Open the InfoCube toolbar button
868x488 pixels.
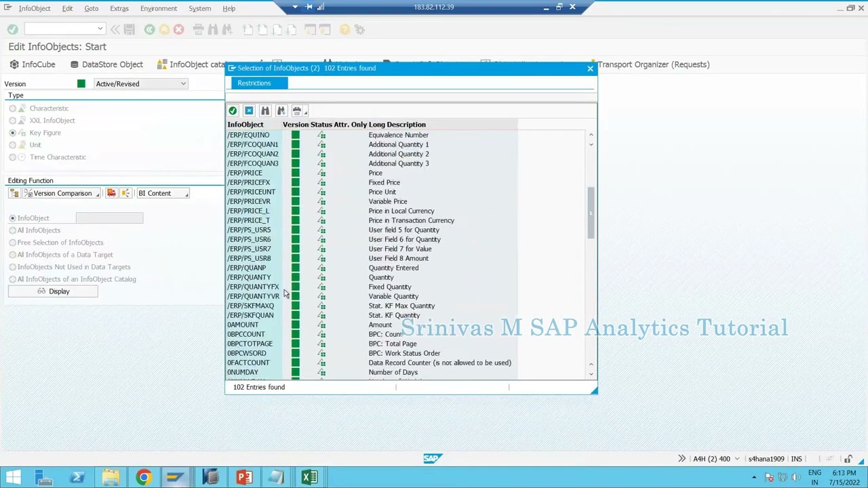click(x=33, y=64)
